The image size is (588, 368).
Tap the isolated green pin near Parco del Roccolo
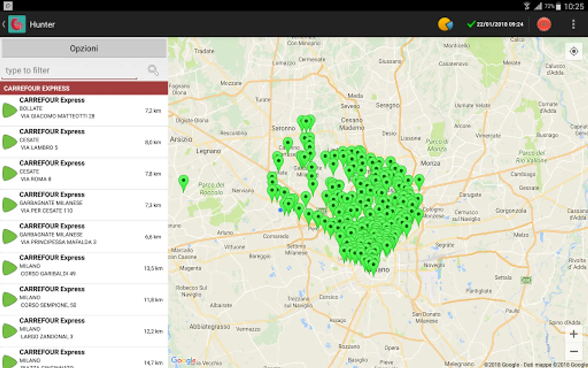click(184, 182)
